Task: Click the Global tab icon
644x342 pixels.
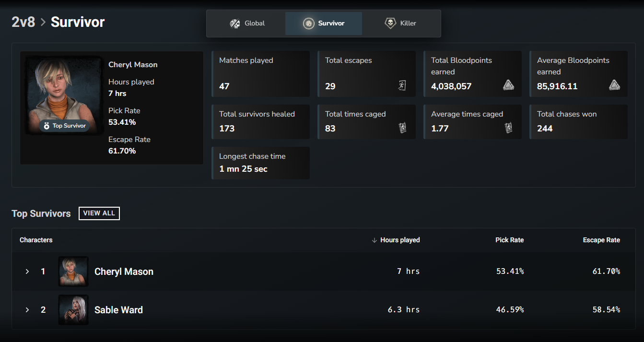Action: pos(234,24)
